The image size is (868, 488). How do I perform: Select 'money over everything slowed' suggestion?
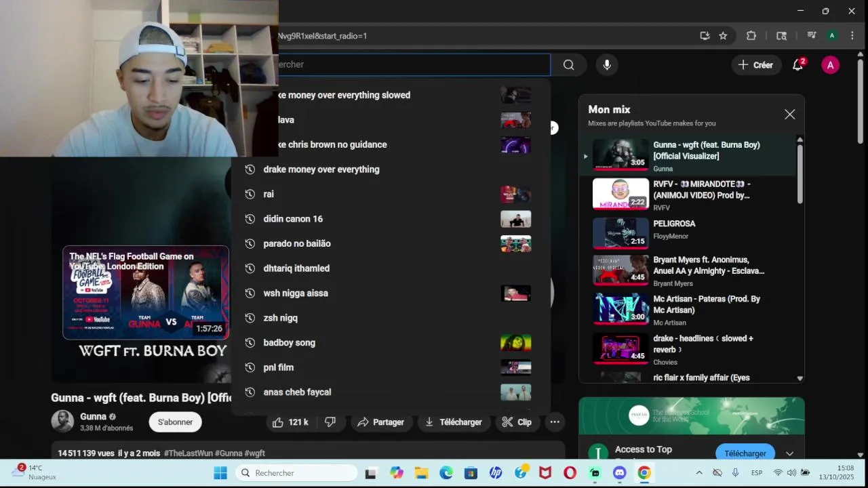414,95
